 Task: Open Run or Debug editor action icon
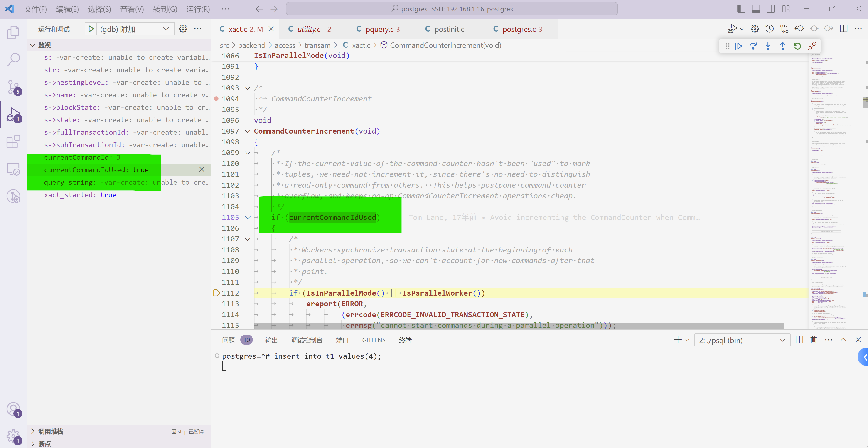(732, 29)
